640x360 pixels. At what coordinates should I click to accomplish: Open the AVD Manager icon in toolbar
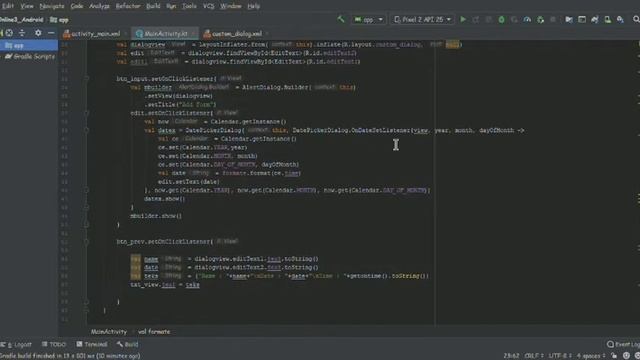pos(608,19)
